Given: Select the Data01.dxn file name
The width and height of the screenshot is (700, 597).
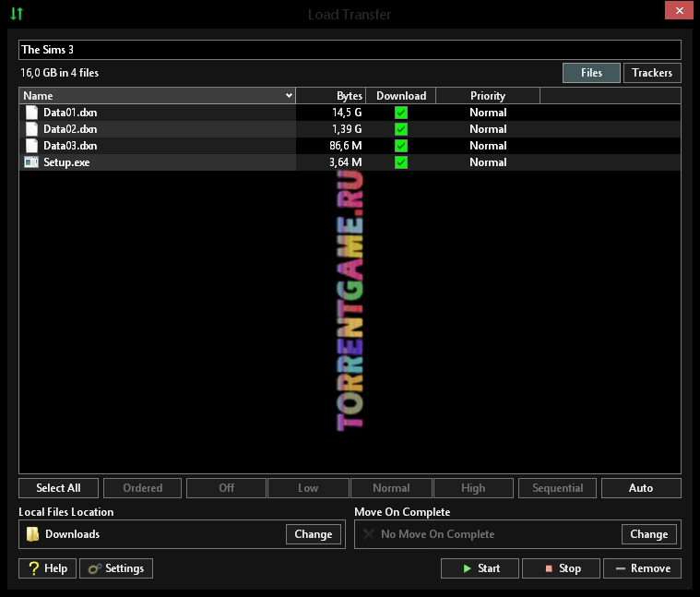Looking at the screenshot, I should [70, 113].
